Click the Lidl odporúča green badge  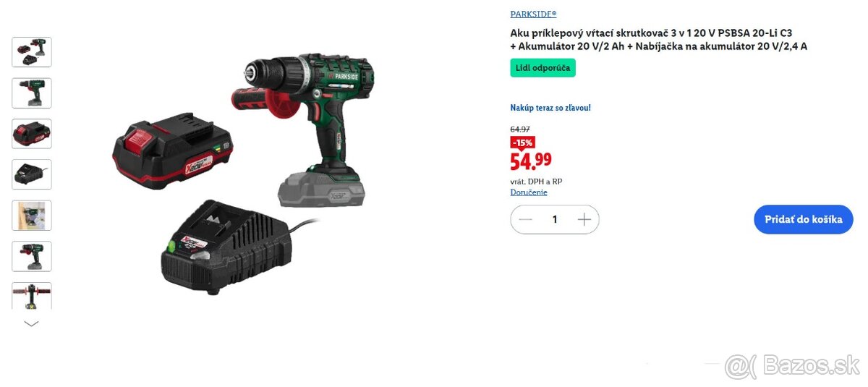(542, 68)
